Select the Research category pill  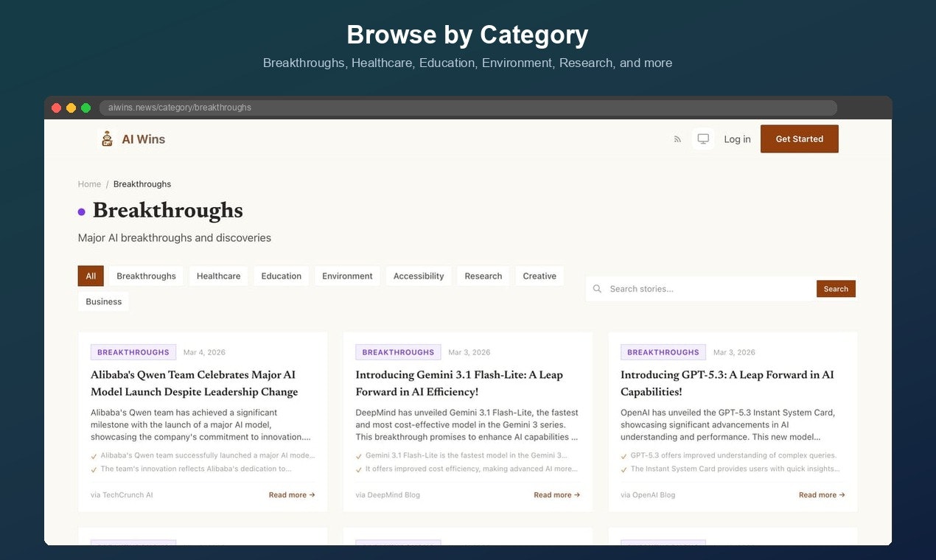point(483,276)
